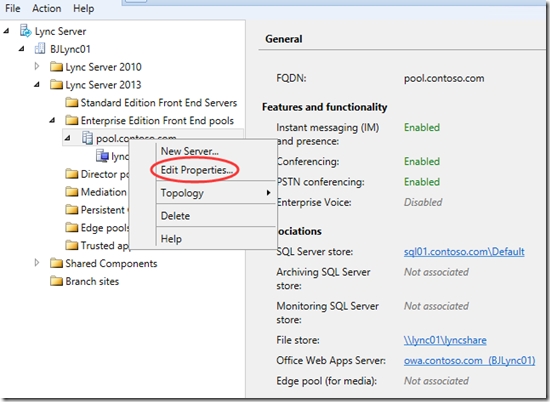Collapse the Lync Server 2013 node

coord(37,85)
